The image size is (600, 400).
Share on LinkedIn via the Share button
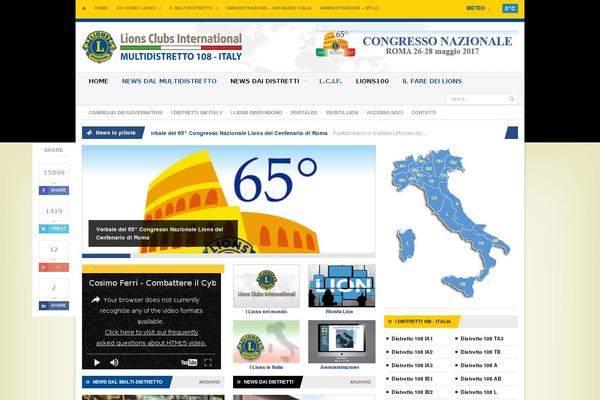pyautogui.click(x=54, y=305)
